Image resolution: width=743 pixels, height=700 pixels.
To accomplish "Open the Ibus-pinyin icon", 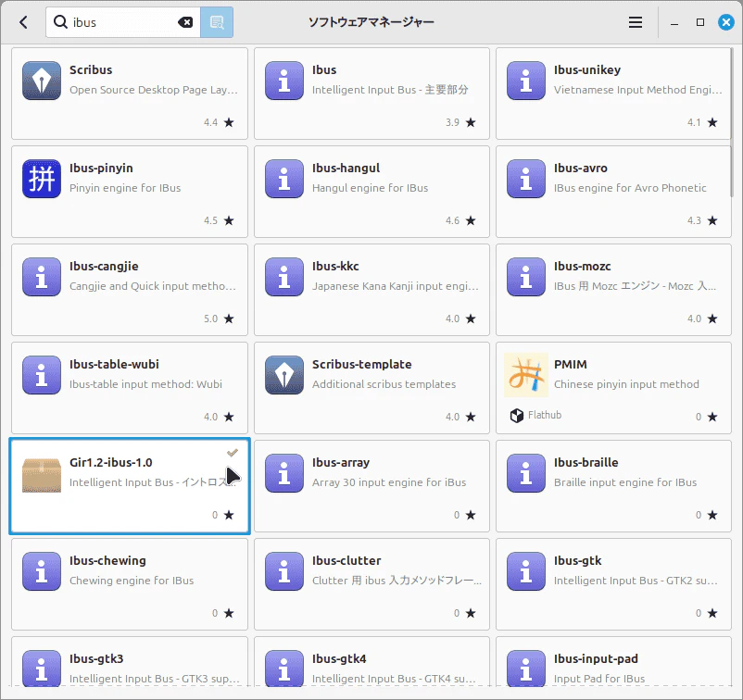I will 42,179.
